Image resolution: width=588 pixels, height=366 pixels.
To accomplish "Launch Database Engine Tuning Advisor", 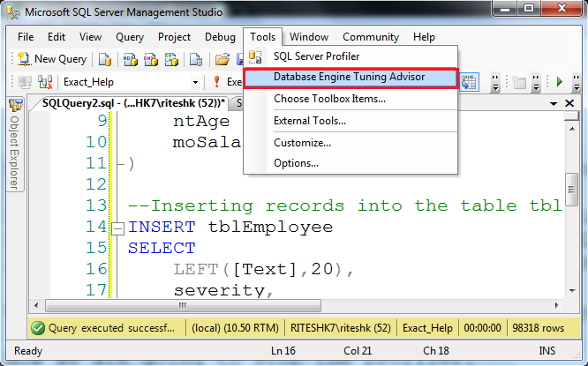I will click(351, 78).
